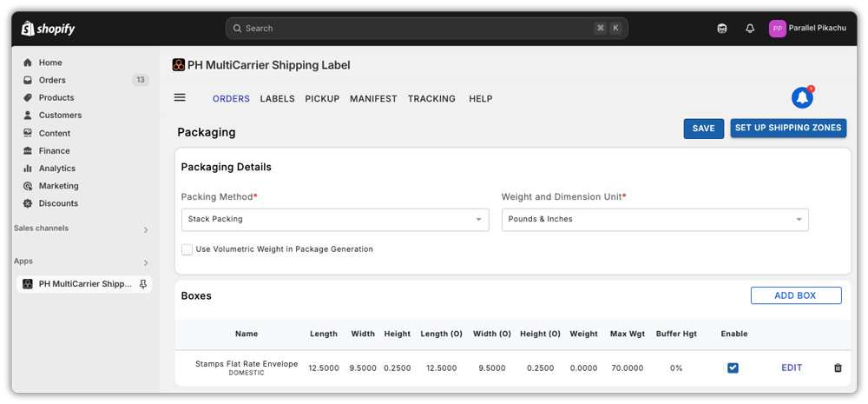This screenshot has width=868, height=404.
Task: Click the blue app notification bell
Action: [x=802, y=98]
